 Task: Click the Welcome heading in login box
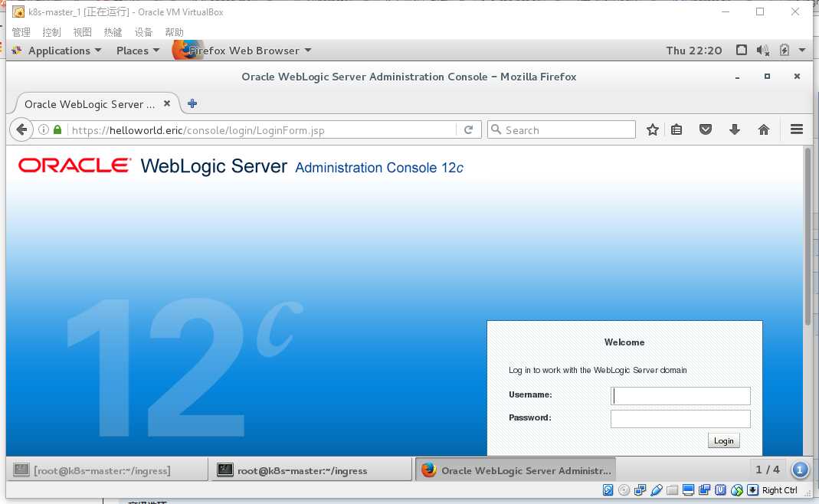point(624,342)
